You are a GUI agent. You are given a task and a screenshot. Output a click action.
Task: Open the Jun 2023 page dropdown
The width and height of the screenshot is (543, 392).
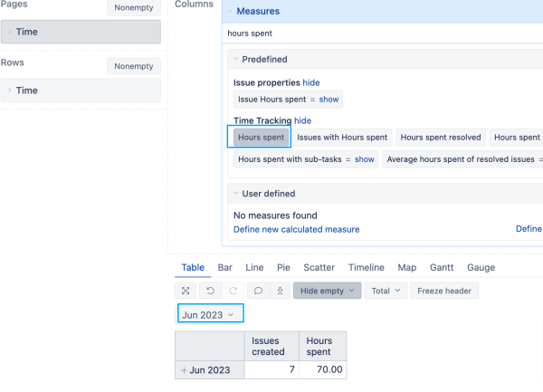click(210, 314)
